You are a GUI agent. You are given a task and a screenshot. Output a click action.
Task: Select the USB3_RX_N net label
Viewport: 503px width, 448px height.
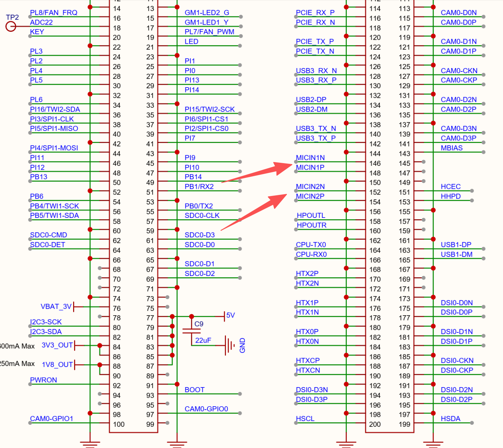tap(316, 71)
